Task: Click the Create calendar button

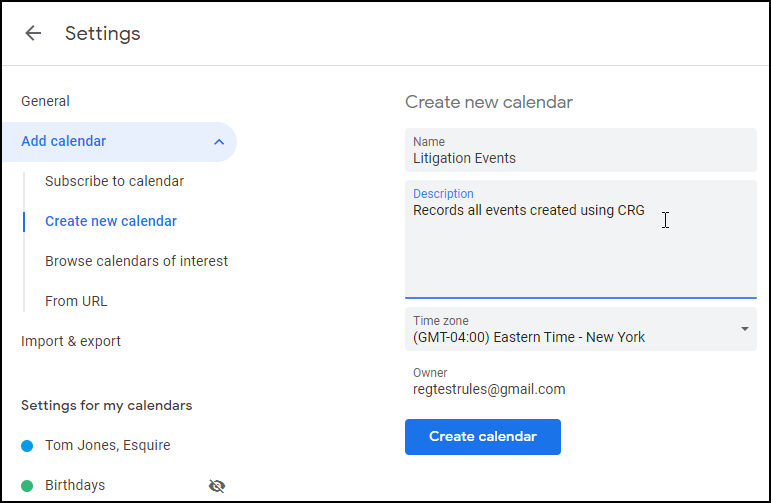Action: click(x=482, y=437)
